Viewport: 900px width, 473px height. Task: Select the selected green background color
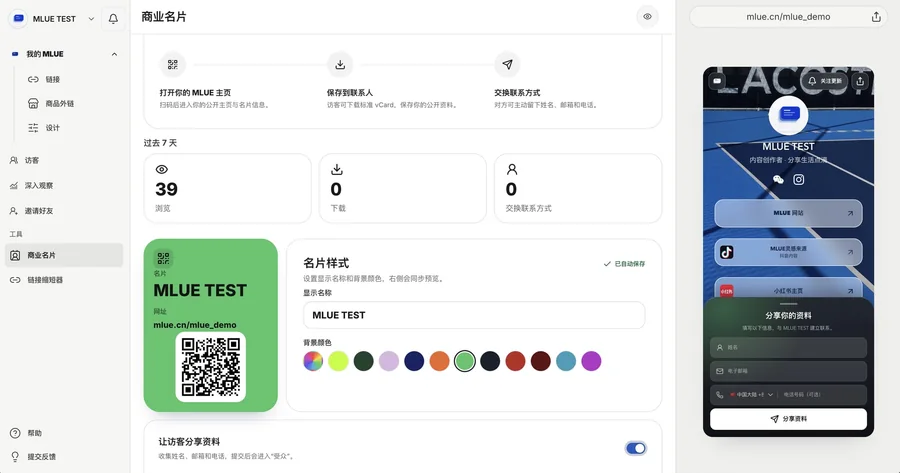(x=464, y=361)
